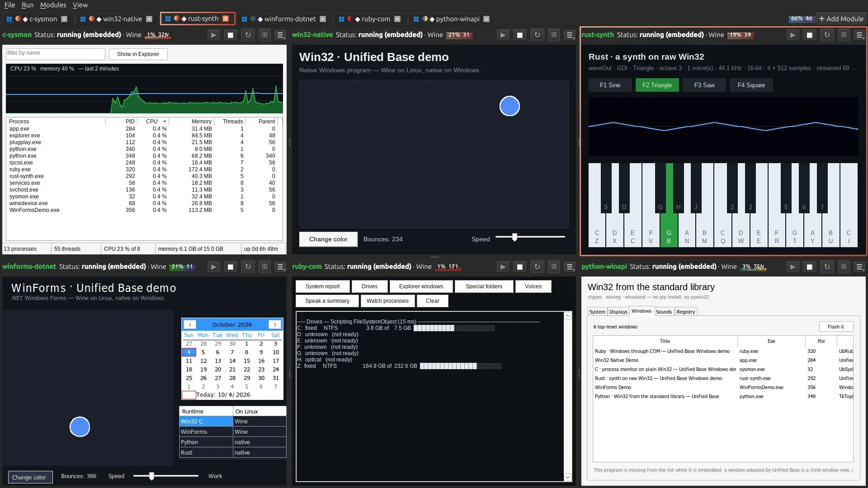Open the rust-synth panel hamburger menu
Image resolution: width=868 pixels, height=488 pixels.
click(x=859, y=35)
